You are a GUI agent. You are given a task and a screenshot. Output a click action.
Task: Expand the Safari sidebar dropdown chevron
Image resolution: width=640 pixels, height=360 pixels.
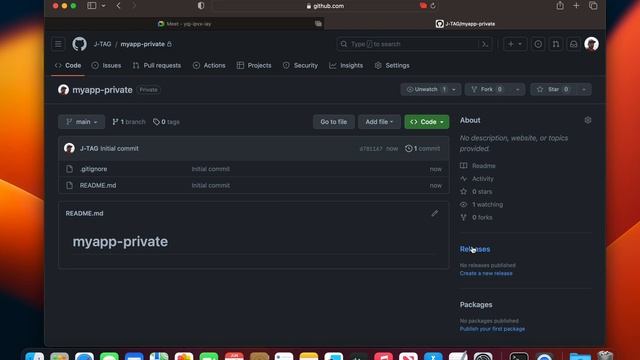coord(103,6)
